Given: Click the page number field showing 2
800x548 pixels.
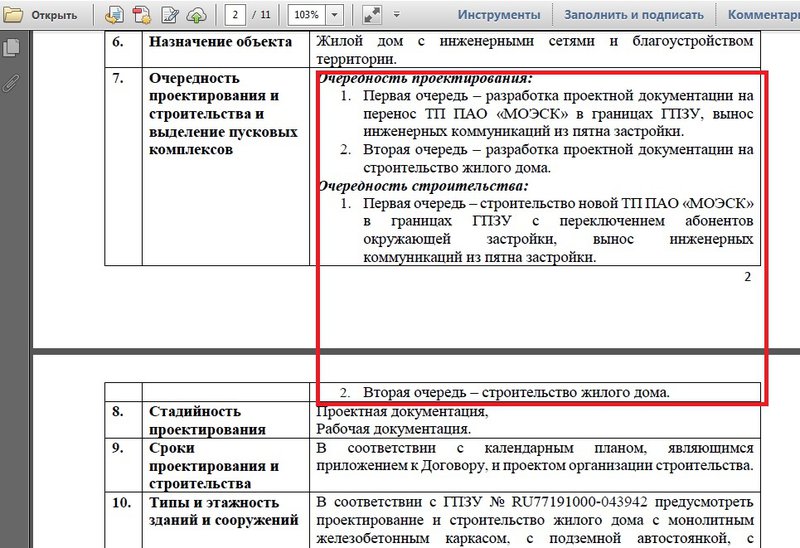Looking at the screenshot, I should (235, 15).
